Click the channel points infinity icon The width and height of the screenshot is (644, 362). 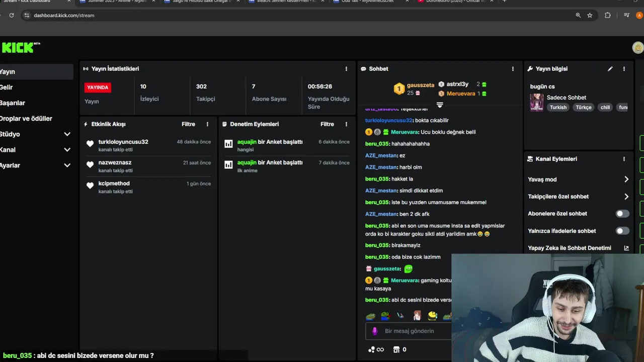(376, 349)
